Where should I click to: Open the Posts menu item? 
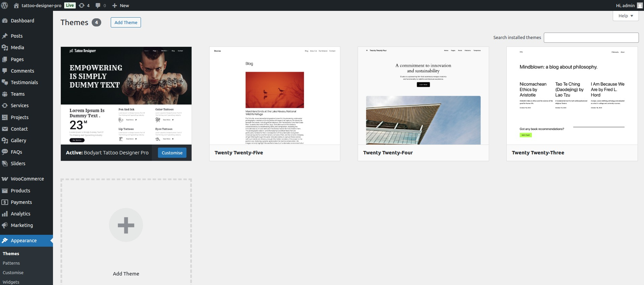click(17, 36)
